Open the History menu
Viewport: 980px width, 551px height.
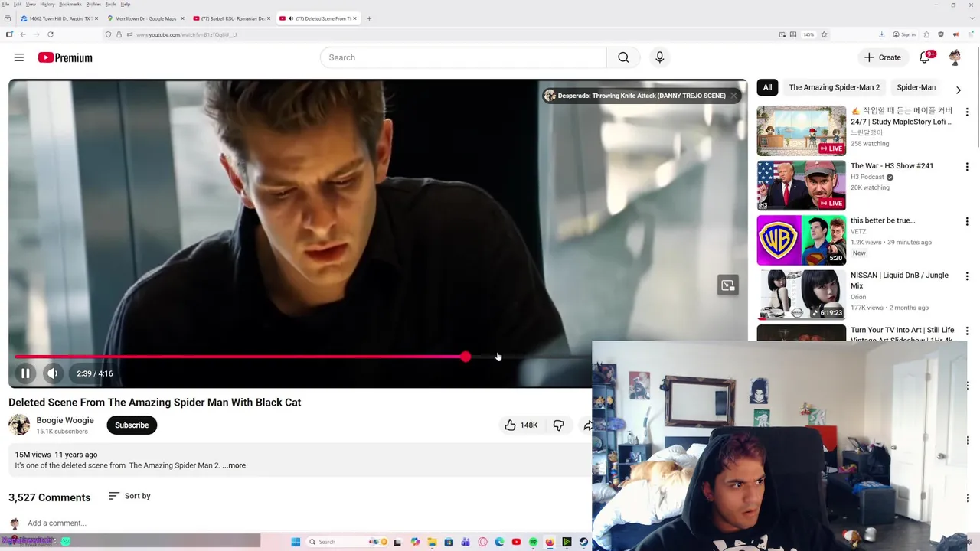[47, 4]
